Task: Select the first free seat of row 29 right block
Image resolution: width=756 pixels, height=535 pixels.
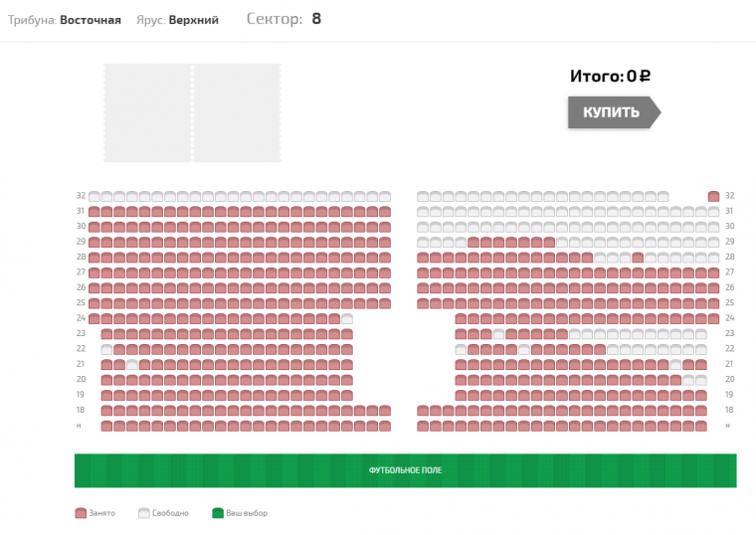Action: 423,243
